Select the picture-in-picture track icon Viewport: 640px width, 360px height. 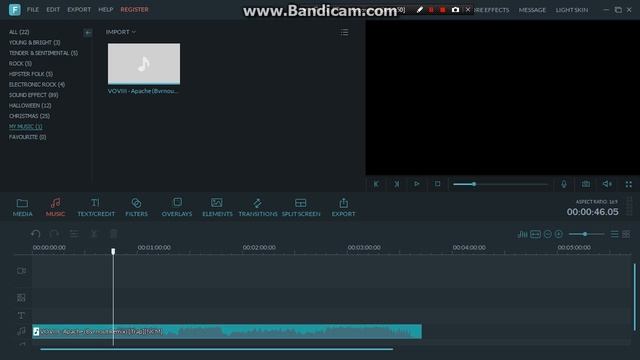click(x=21, y=298)
